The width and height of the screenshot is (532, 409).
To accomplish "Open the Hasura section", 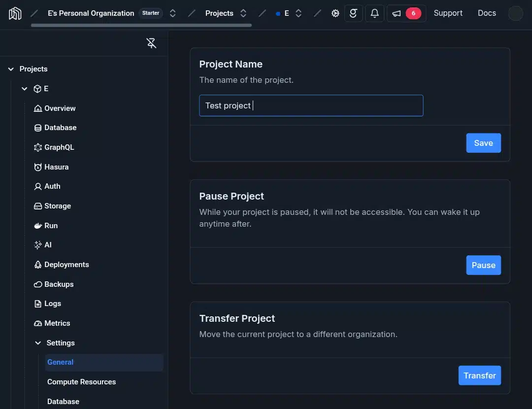I will coord(56,167).
